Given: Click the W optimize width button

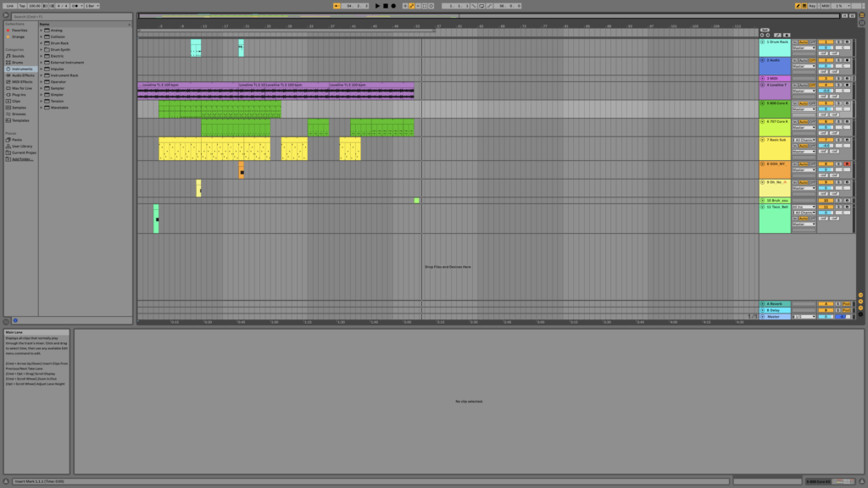Looking at the screenshot, I should (853, 15).
